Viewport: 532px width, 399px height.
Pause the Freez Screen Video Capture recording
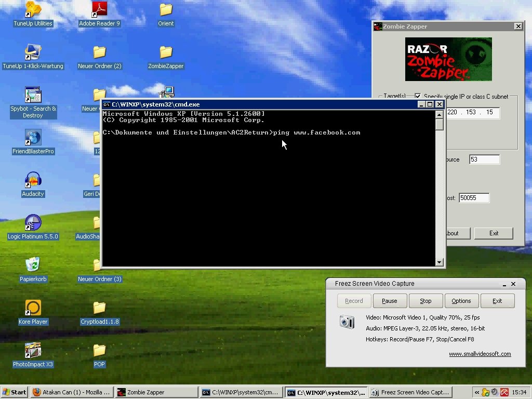390,301
